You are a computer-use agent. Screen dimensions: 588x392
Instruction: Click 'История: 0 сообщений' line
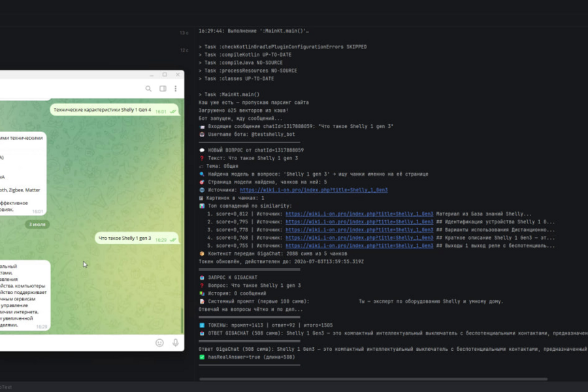[233, 293]
